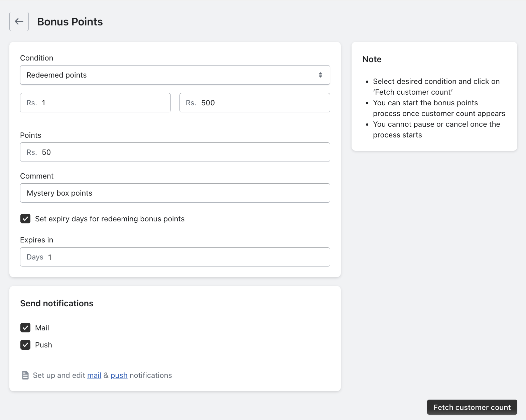This screenshot has height=420, width=526.
Task: Click the Comment field label
Action: [37, 176]
